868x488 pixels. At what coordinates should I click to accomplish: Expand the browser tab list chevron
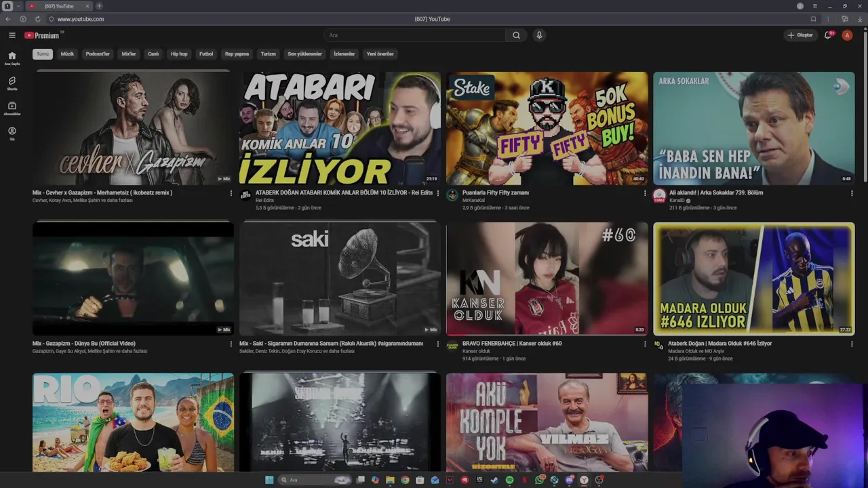tap(18, 6)
